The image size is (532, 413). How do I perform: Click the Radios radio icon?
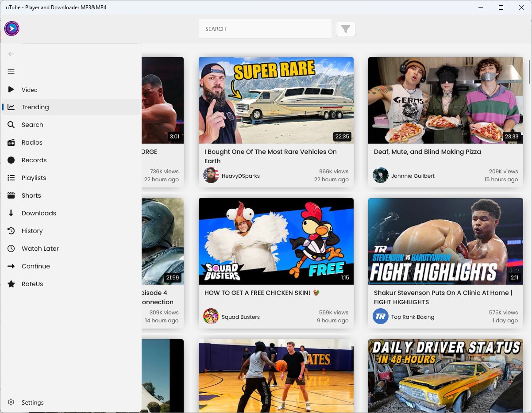tap(11, 142)
